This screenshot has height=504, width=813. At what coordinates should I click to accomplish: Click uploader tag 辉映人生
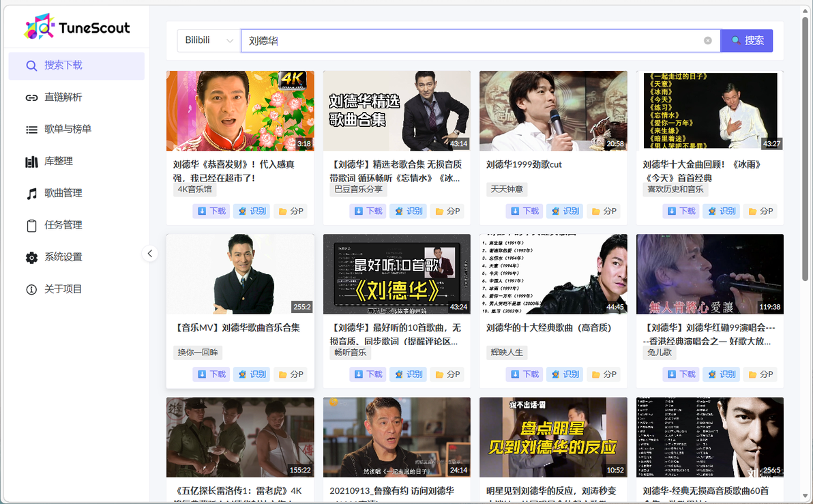[507, 353]
